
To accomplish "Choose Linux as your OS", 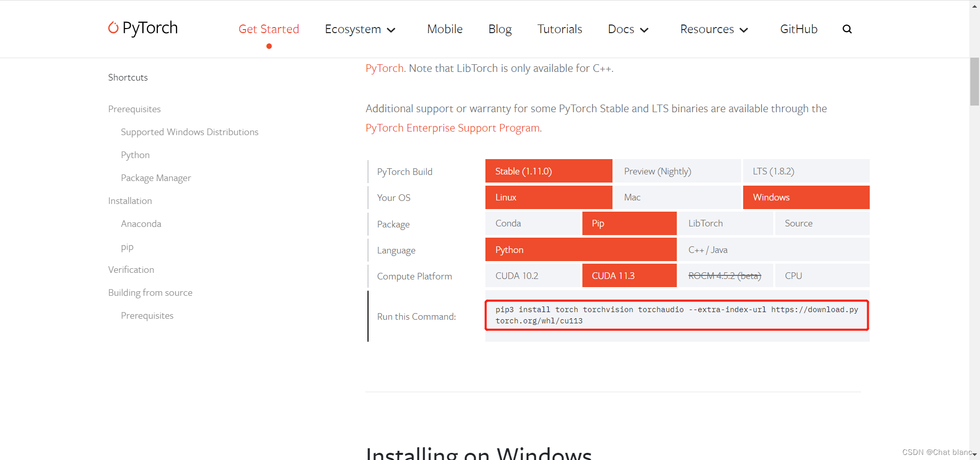I will (x=549, y=197).
